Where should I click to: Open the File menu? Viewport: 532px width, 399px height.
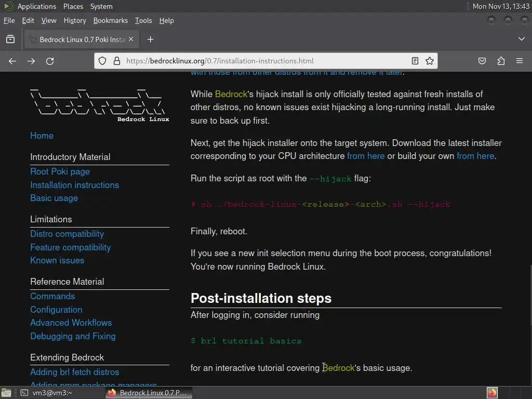[x=9, y=20]
